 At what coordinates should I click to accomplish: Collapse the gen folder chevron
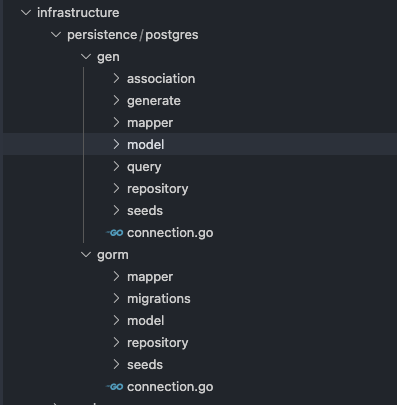pyautogui.click(x=86, y=57)
